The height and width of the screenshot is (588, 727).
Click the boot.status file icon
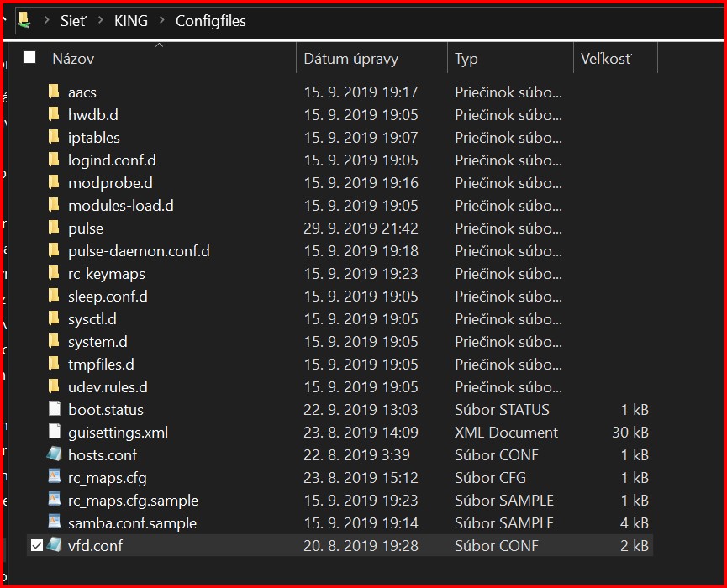tap(55, 409)
